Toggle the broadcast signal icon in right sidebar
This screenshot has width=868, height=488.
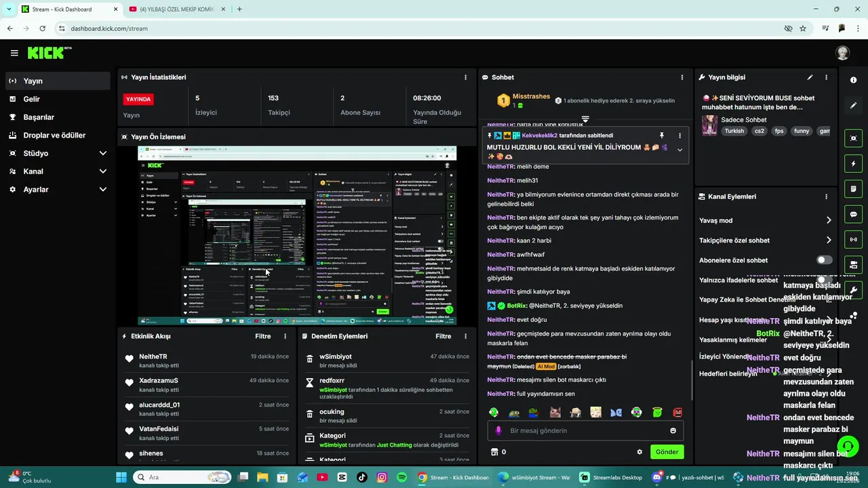853,239
